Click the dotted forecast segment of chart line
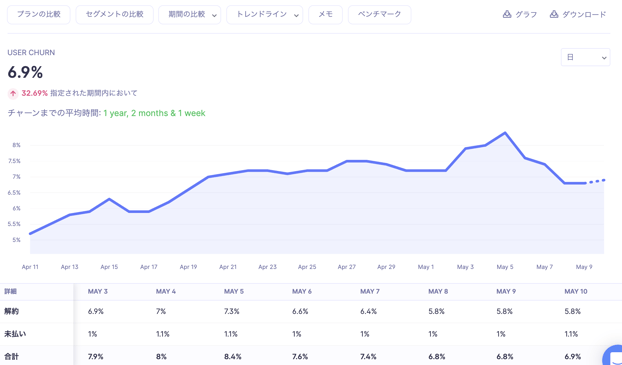 (595, 181)
